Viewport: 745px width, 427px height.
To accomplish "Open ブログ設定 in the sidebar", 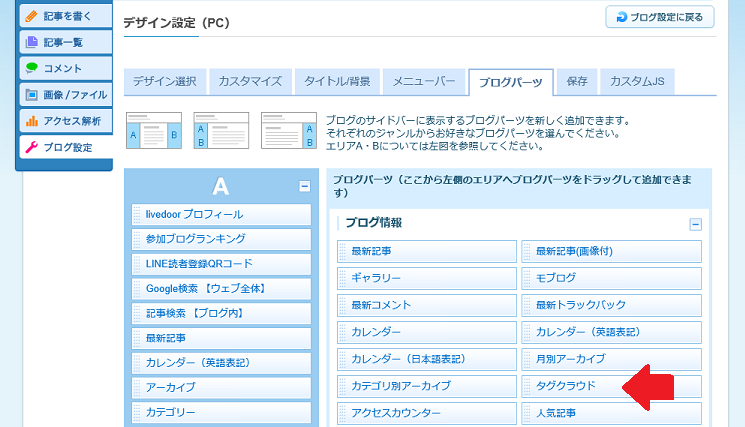I will click(66, 147).
